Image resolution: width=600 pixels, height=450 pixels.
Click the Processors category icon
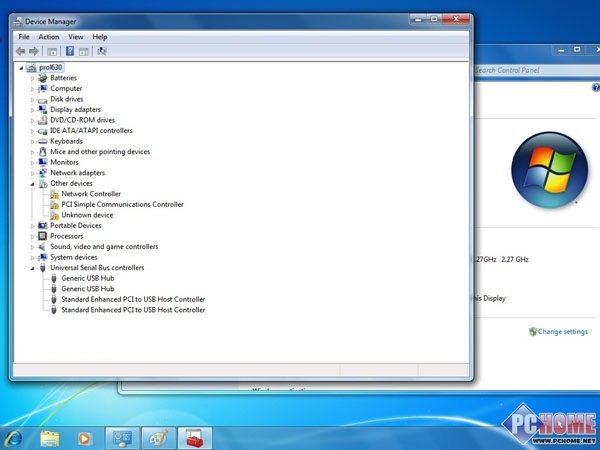42,236
